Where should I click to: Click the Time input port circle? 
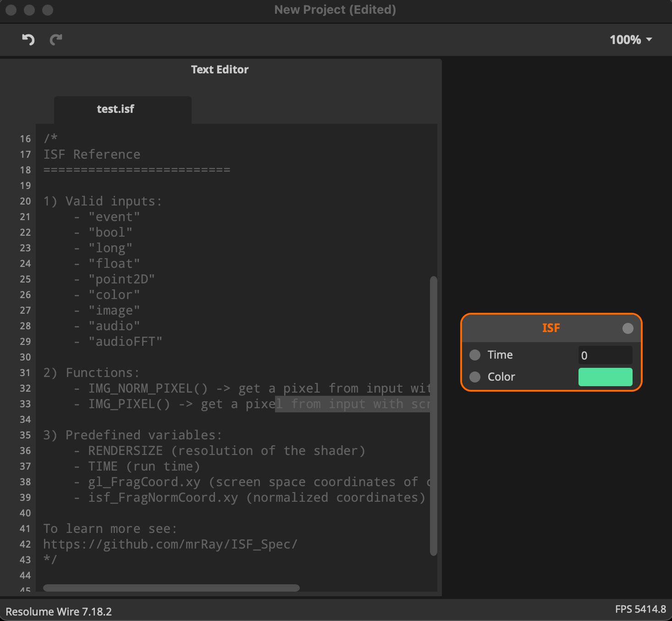pyautogui.click(x=475, y=355)
